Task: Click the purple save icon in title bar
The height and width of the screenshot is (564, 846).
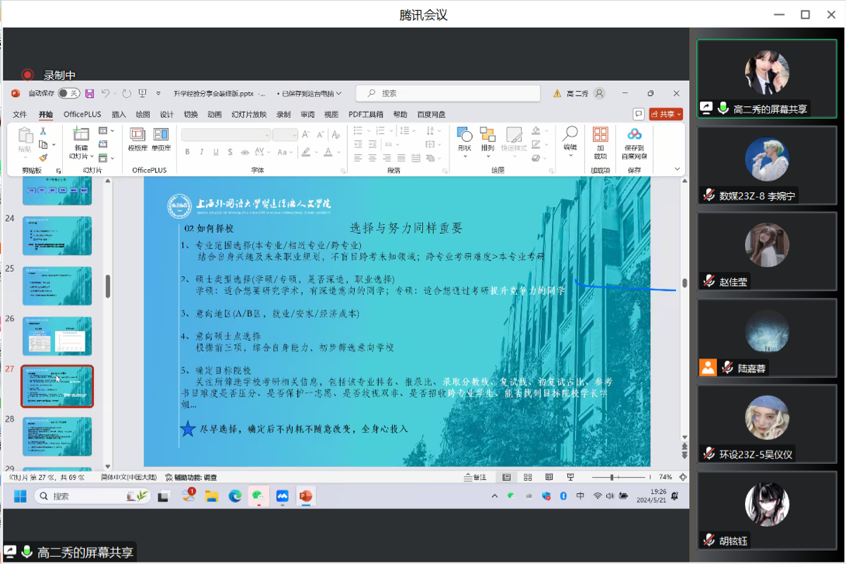Action: pos(89,94)
